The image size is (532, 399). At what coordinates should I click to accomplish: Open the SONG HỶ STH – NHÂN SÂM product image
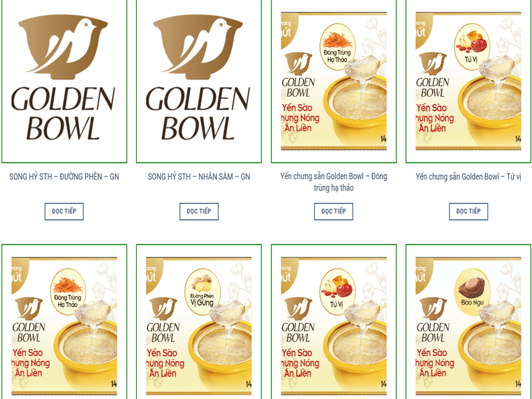tap(199, 81)
